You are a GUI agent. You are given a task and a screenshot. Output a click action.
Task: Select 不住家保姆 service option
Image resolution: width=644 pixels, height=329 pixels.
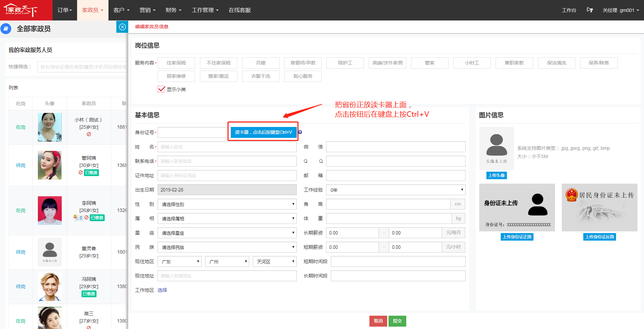[219, 63]
